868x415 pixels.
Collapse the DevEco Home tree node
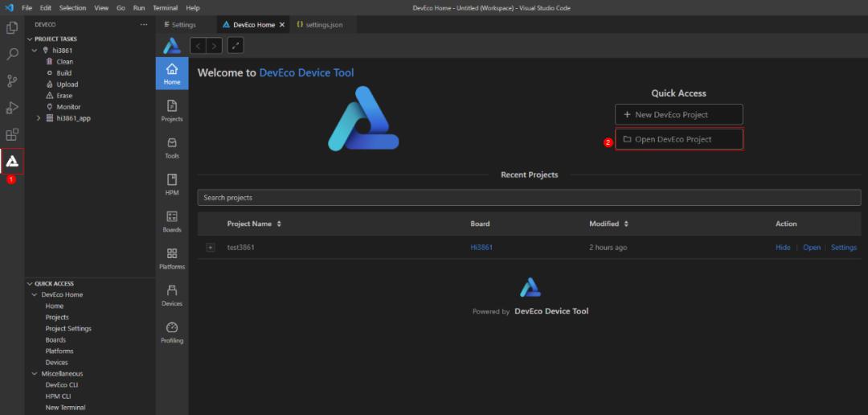[x=35, y=295]
